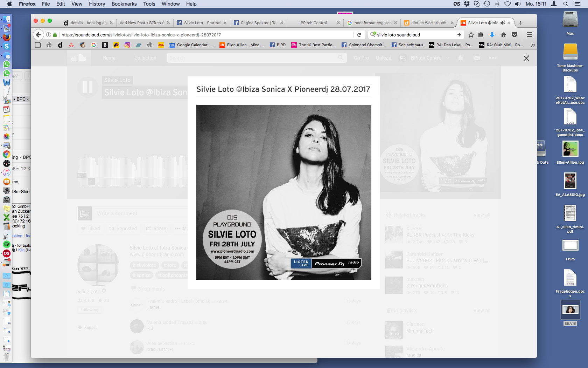
Task: Close the artwork lightbox overlay
Action: pyautogui.click(x=526, y=58)
